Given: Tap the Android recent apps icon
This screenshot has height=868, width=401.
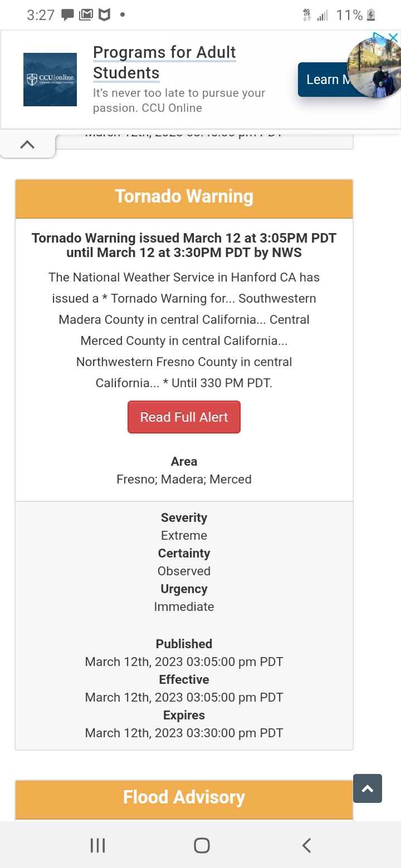Looking at the screenshot, I should coord(97,846).
